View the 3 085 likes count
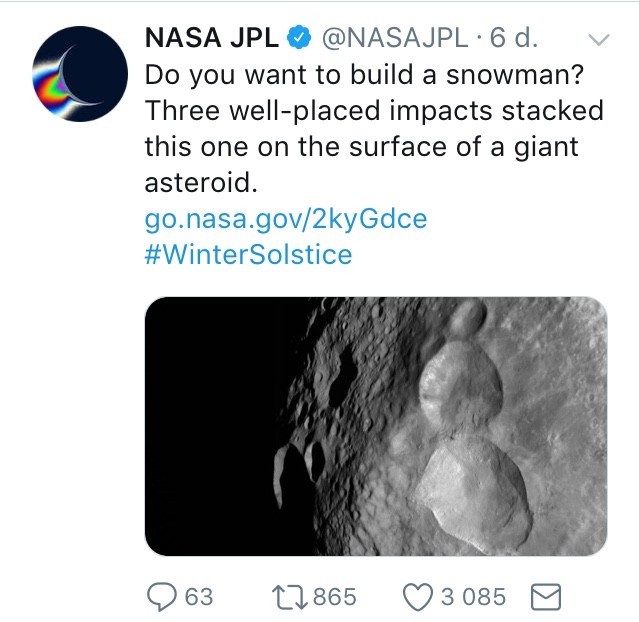The image size is (639, 622). tap(474, 597)
